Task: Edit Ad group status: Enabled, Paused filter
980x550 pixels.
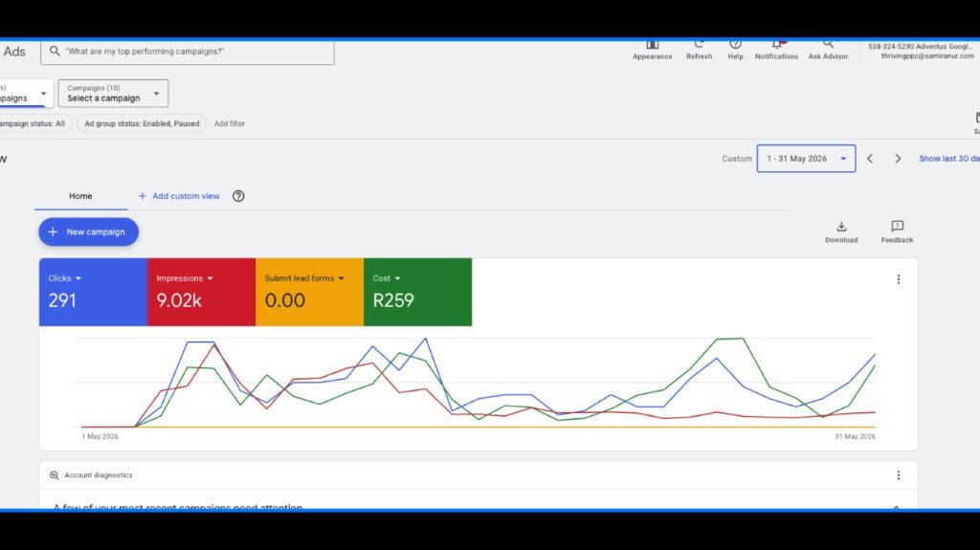Action: pyautogui.click(x=142, y=123)
